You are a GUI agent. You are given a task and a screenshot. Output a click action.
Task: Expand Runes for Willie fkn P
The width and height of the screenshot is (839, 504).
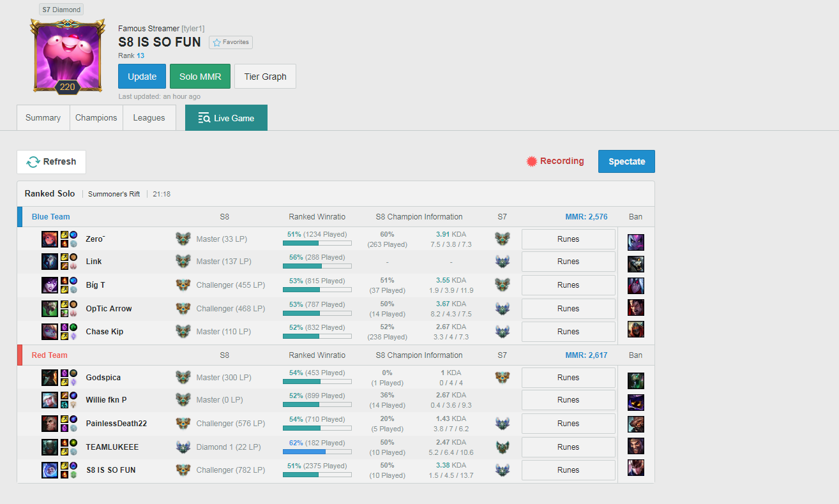click(x=568, y=400)
